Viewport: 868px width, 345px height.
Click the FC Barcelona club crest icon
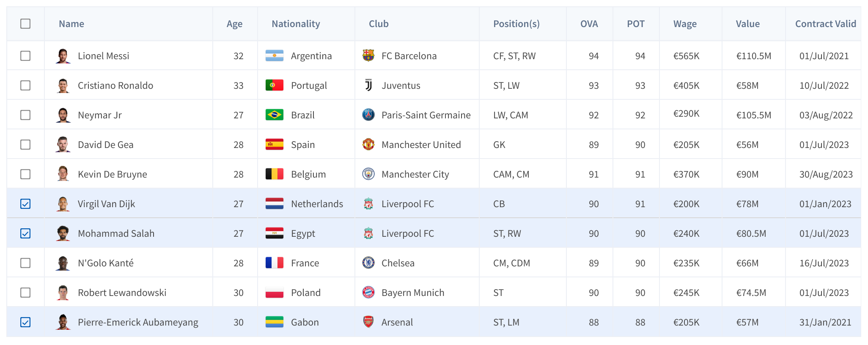pyautogui.click(x=368, y=55)
